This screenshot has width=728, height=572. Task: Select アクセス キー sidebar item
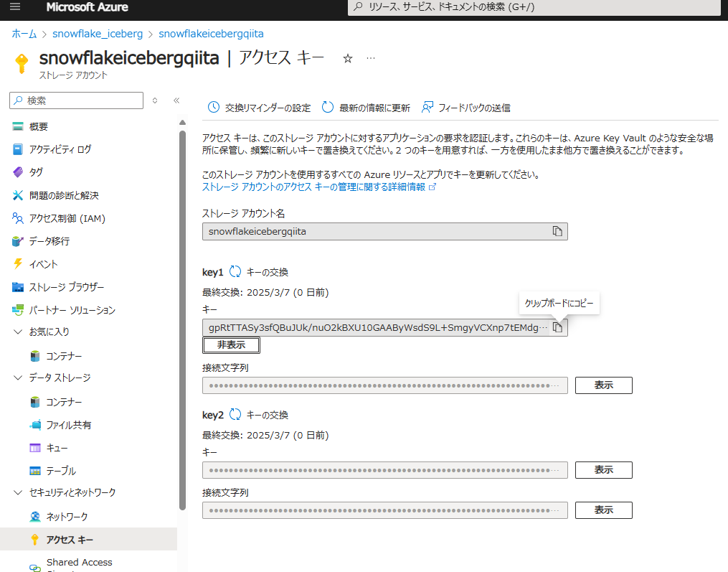pos(88,539)
